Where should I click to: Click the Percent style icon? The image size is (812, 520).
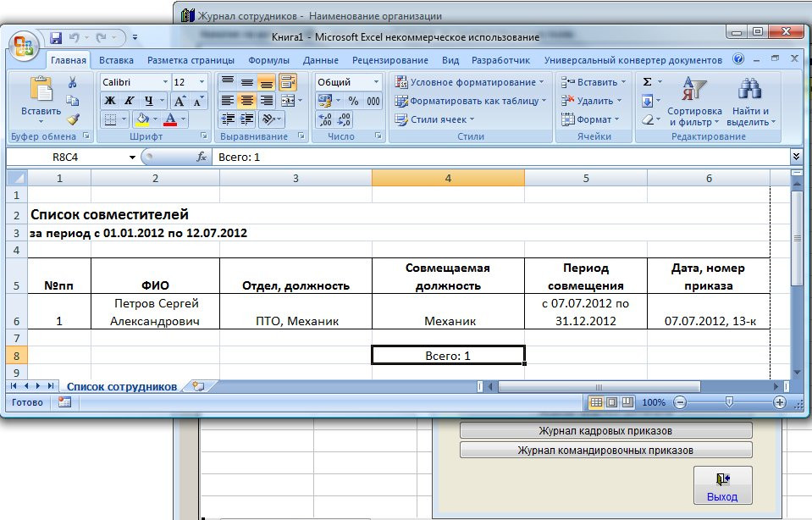coord(353,101)
